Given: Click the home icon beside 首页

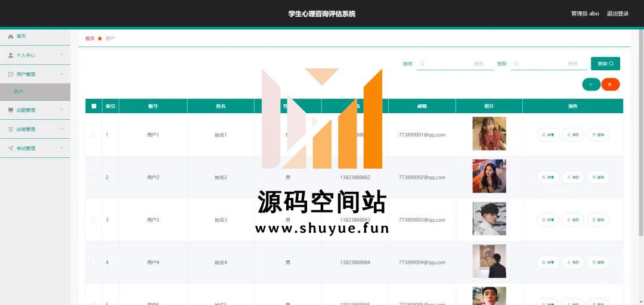Looking at the screenshot, I should pyautogui.click(x=11, y=36).
